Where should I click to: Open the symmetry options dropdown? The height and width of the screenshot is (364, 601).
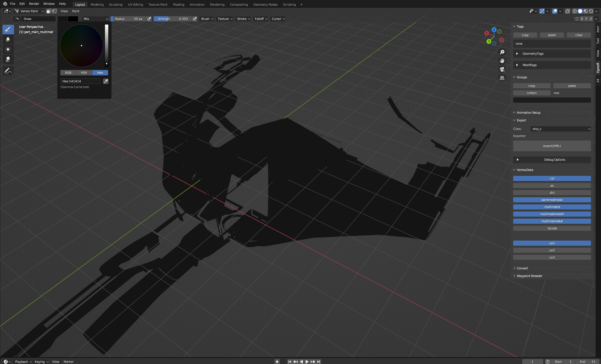[x=596, y=19]
